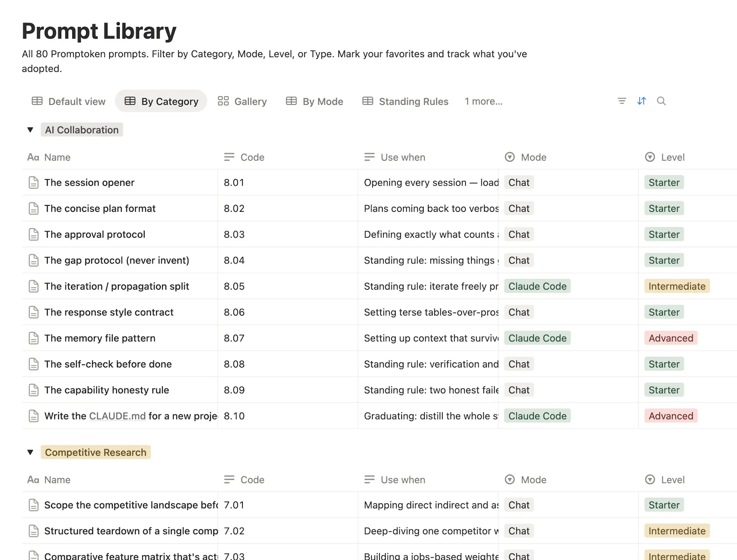Image resolution: width=737 pixels, height=560 pixels.
Task: Open the sort arrows icon
Action: (x=642, y=101)
